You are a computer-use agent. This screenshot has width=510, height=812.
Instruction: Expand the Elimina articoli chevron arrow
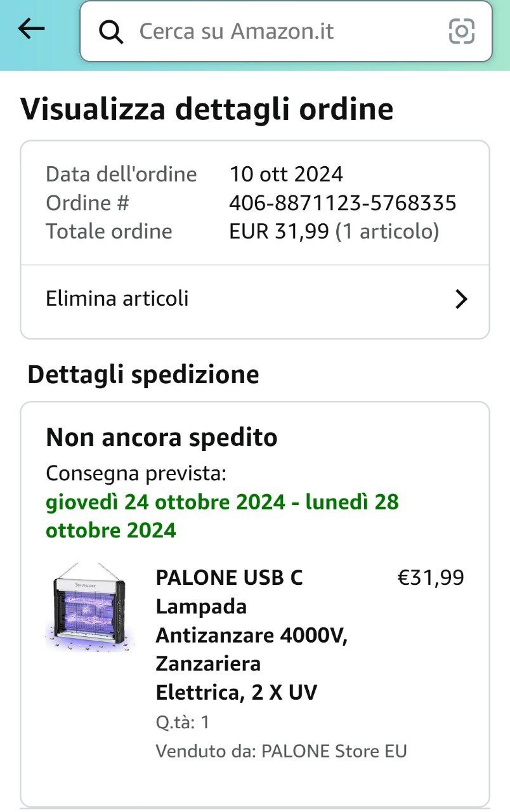coord(461,299)
